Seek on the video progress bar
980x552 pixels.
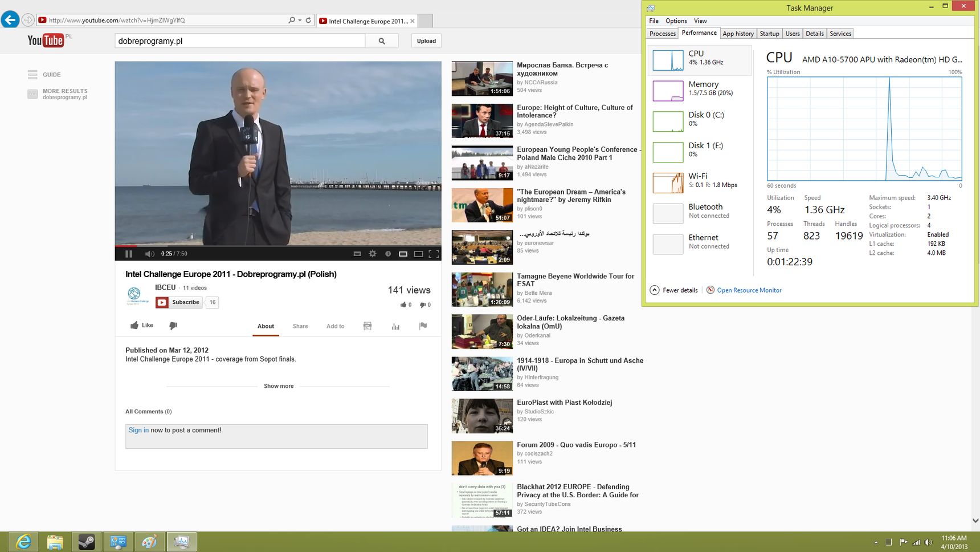point(278,246)
